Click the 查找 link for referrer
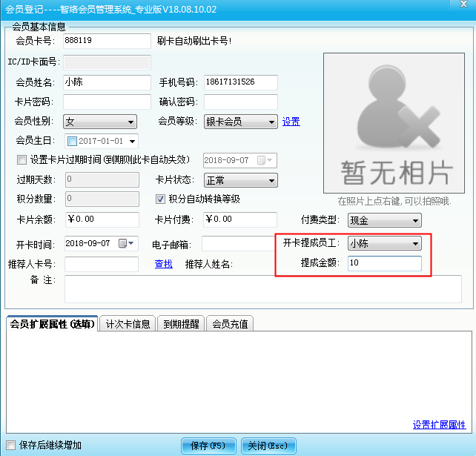 [163, 264]
